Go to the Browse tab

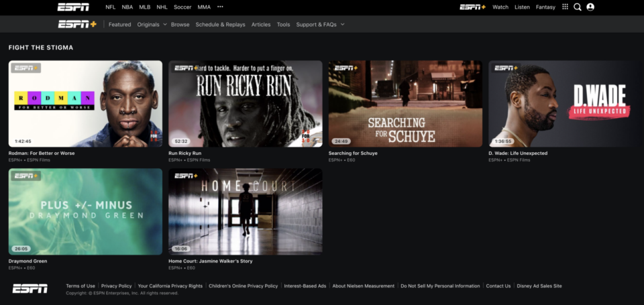tap(180, 25)
